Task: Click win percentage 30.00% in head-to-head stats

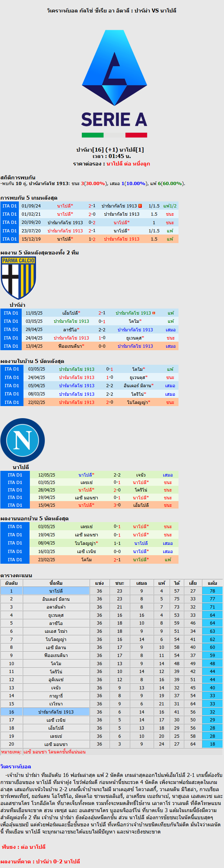Action: pyautogui.click(x=95, y=184)
